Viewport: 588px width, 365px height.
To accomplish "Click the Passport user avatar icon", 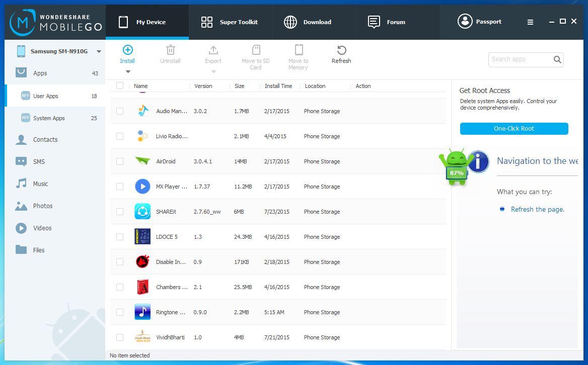I will [x=465, y=21].
